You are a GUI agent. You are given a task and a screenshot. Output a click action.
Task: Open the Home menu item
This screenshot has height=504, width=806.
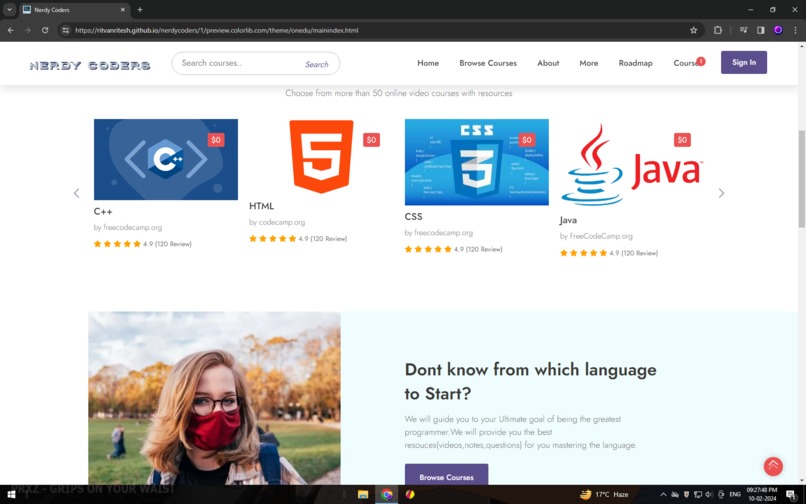[x=428, y=63]
